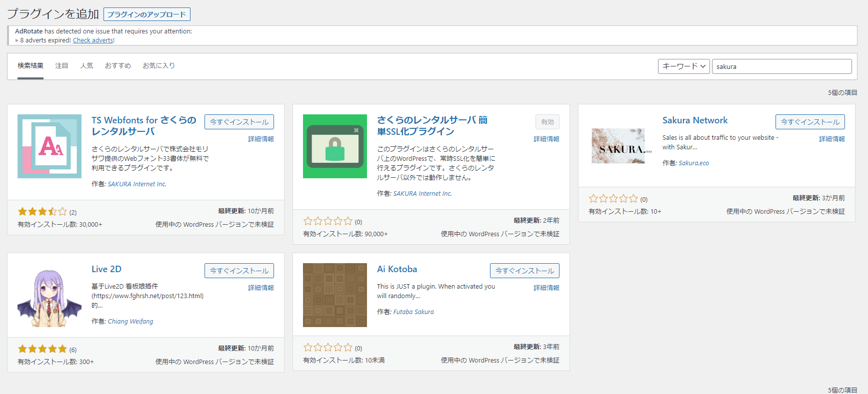Click the プラグインを追加 page heading
Image resolution: width=868 pixels, height=394 pixels.
point(53,14)
